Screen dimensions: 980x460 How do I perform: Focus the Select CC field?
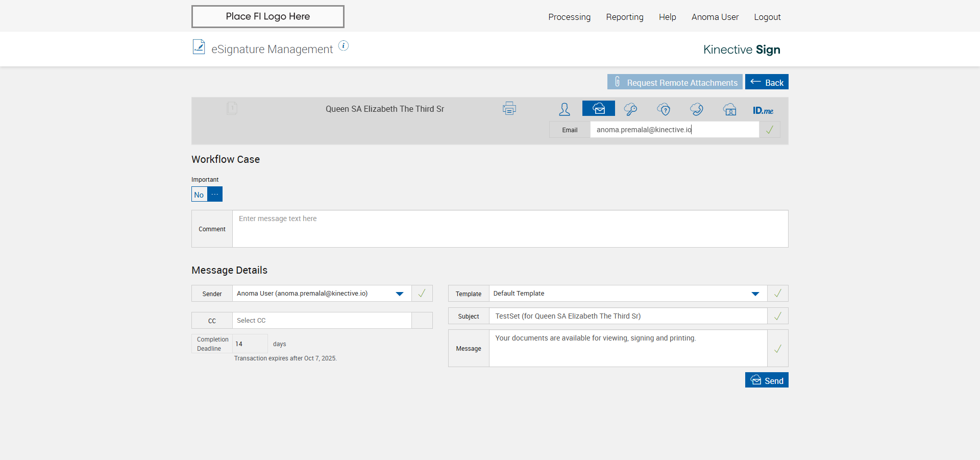click(x=322, y=321)
